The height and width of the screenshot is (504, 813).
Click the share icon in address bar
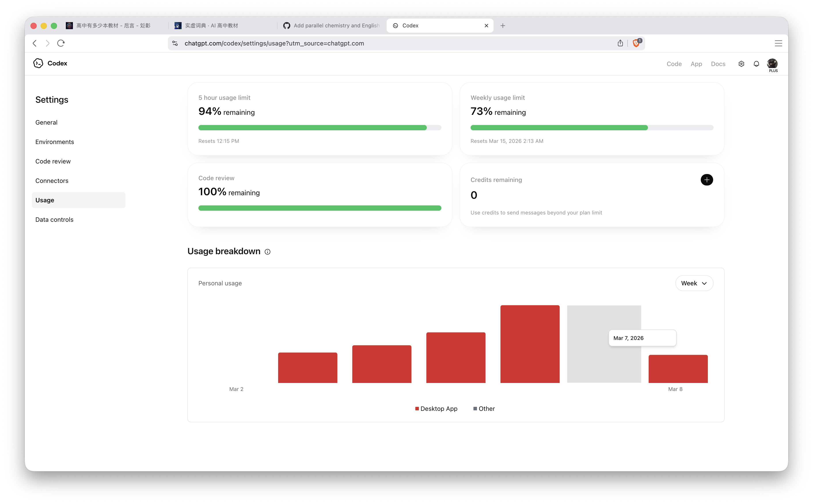(x=620, y=43)
